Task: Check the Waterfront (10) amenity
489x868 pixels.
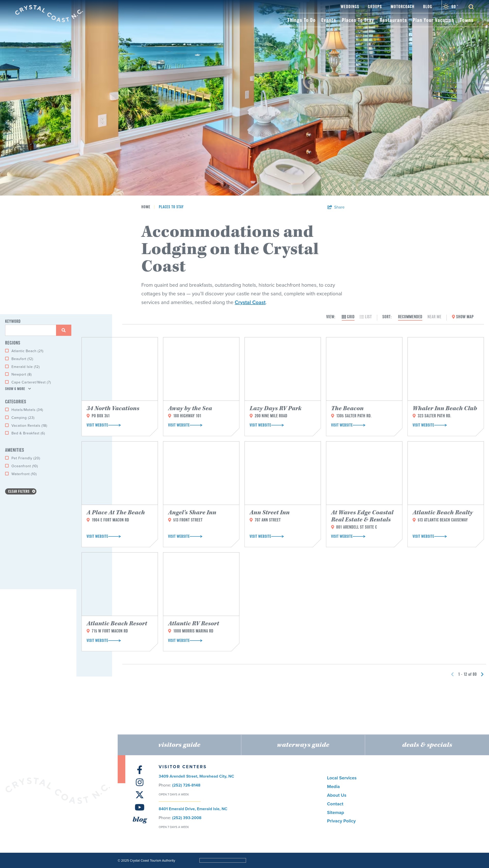Action: pyautogui.click(x=7, y=473)
